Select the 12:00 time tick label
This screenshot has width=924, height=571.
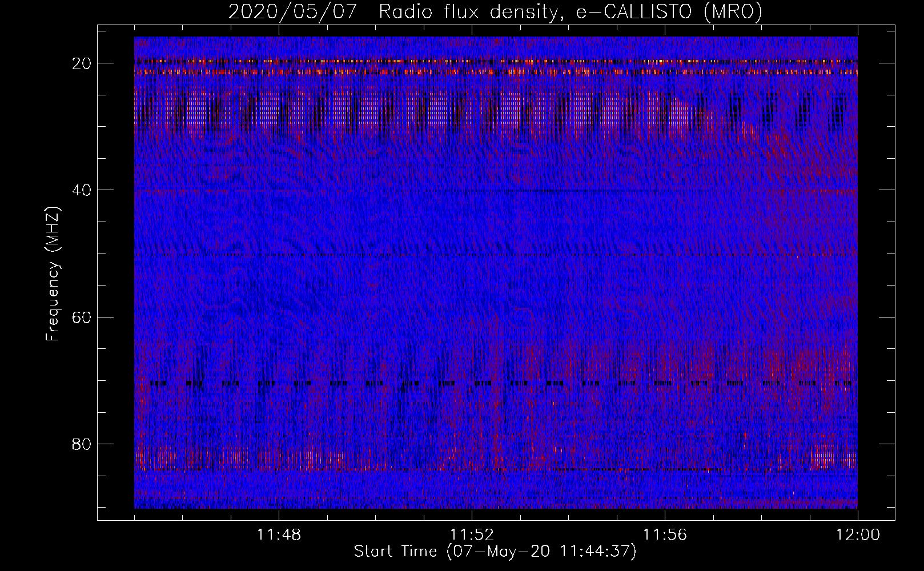858,535
